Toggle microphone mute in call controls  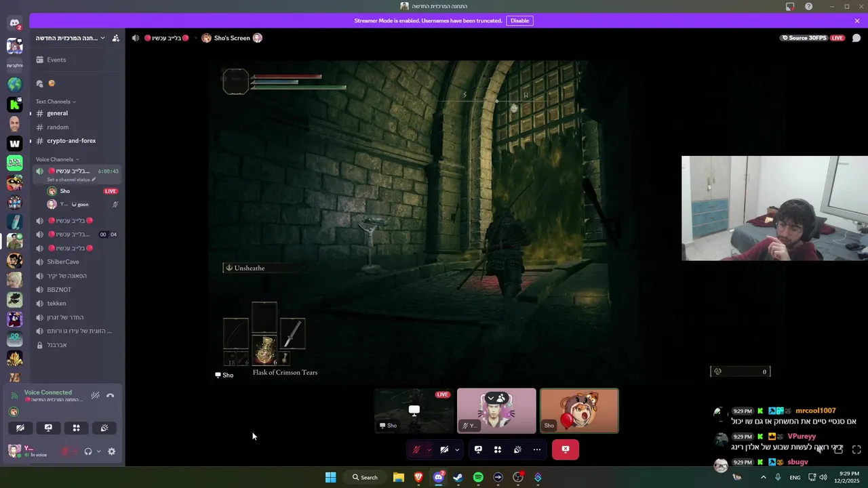pyautogui.click(x=416, y=449)
